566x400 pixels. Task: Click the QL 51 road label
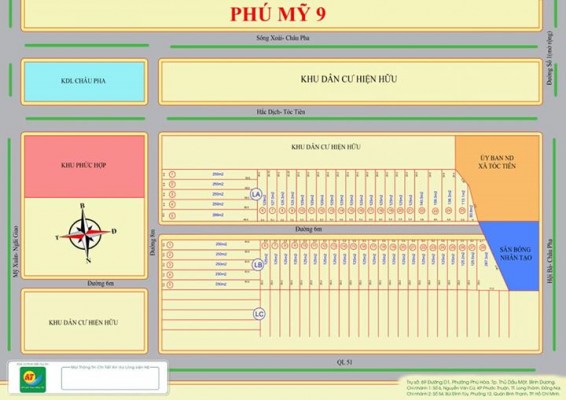point(344,362)
